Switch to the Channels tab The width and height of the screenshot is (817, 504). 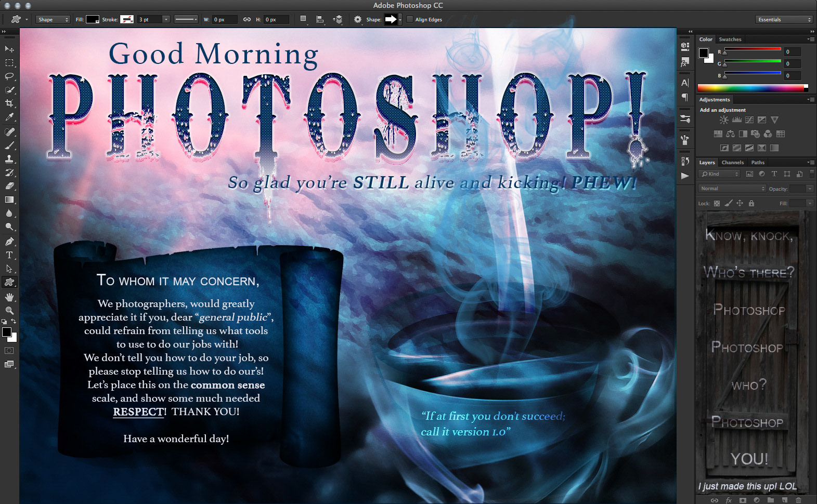(x=732, y=163)
